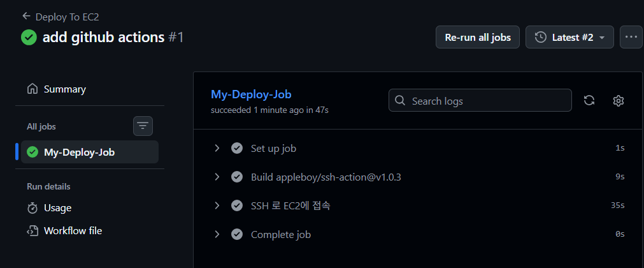This screenshot has width=644, height=268.
Task: Click the home icon next to Summary
Action: [32, 89]
